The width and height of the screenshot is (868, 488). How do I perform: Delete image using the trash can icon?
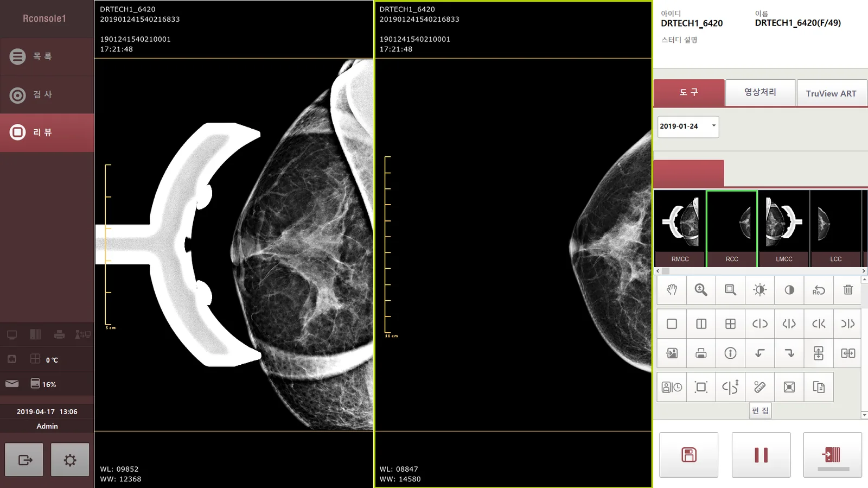point(848,290)
